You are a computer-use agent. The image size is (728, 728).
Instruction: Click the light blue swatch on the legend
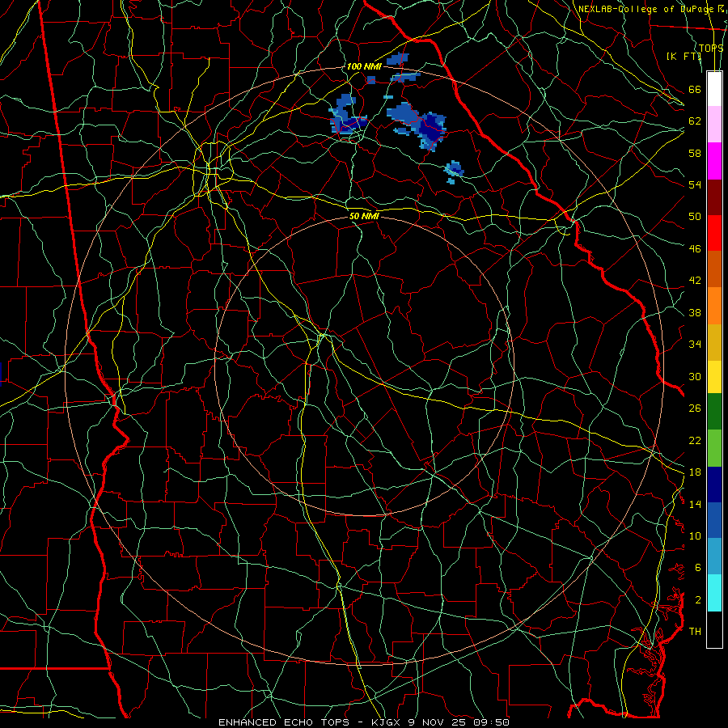click(714, 557)
